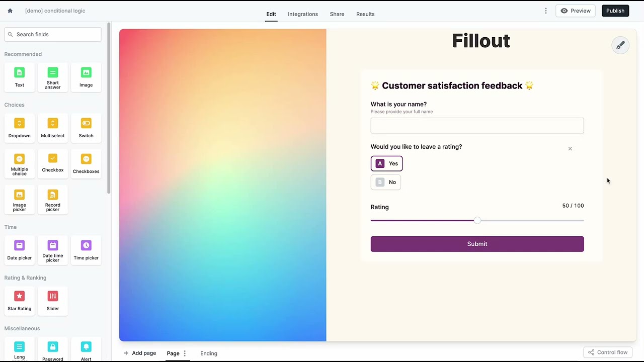Go to the home icon
This screenshot has height=362, width=644.
[x=10, y=11]
